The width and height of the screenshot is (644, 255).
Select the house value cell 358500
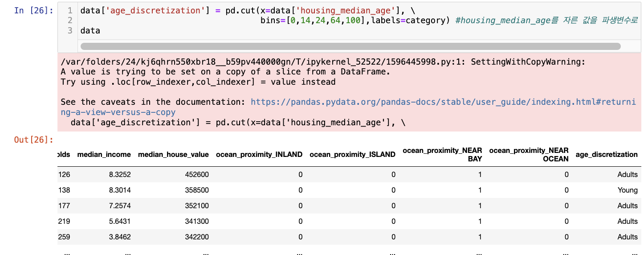pos(197,190)
